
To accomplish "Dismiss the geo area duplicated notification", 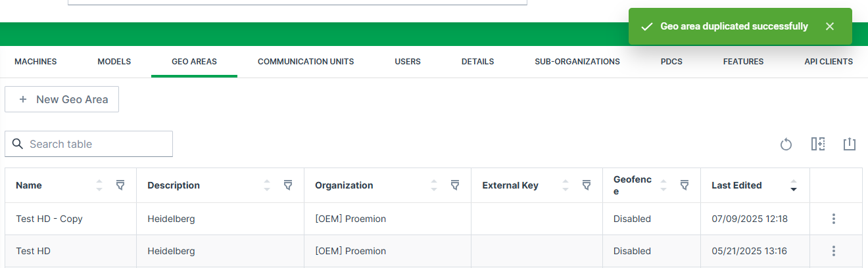I will click(830, 26).
